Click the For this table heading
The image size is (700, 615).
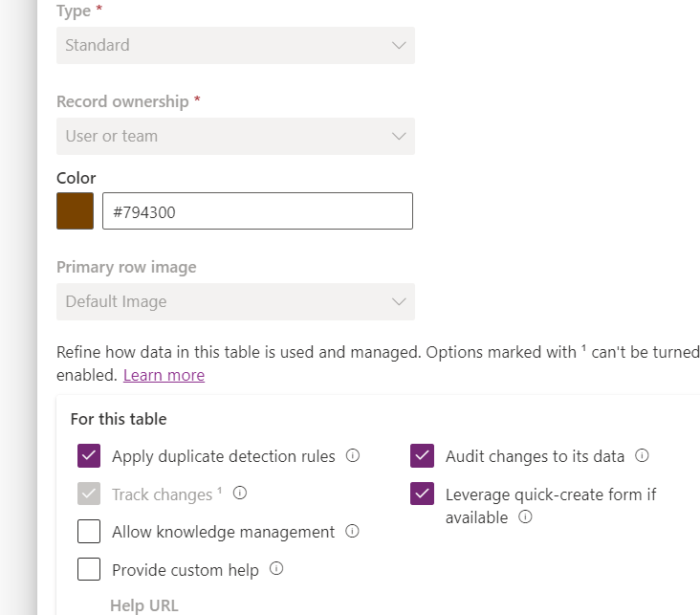click(119, 419)
